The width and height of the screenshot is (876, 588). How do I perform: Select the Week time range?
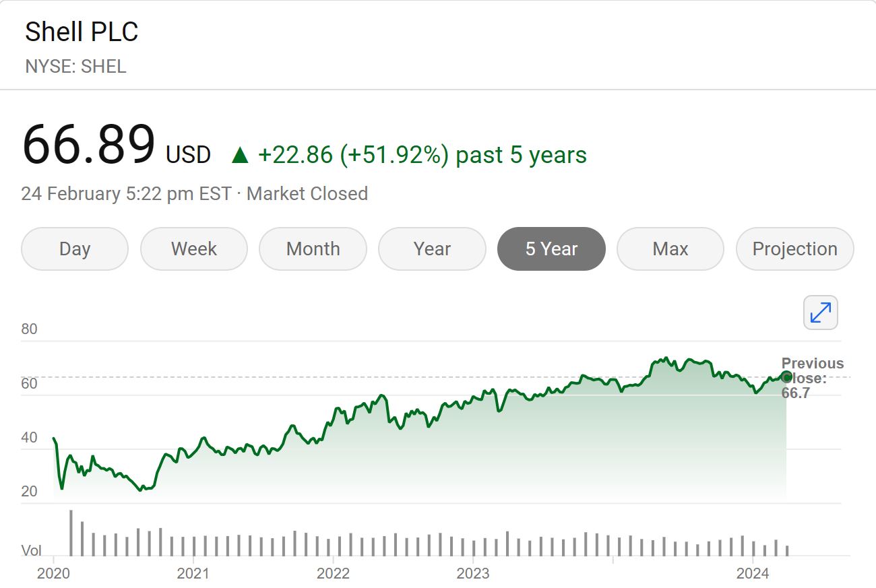194,249
